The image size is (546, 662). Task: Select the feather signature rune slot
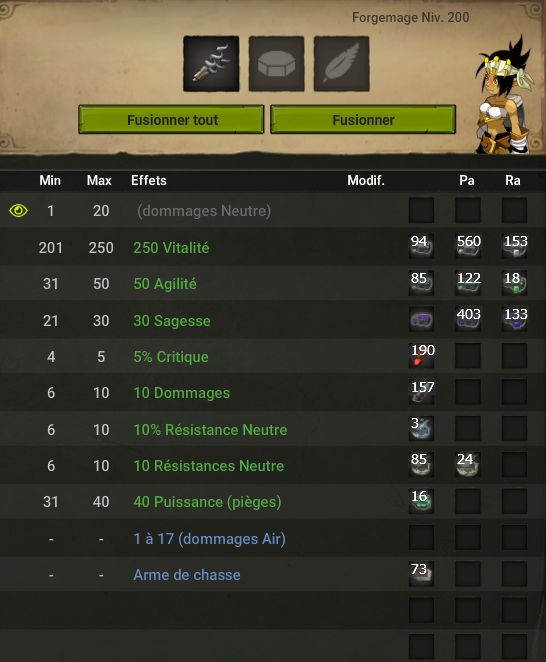pos(341,64)
